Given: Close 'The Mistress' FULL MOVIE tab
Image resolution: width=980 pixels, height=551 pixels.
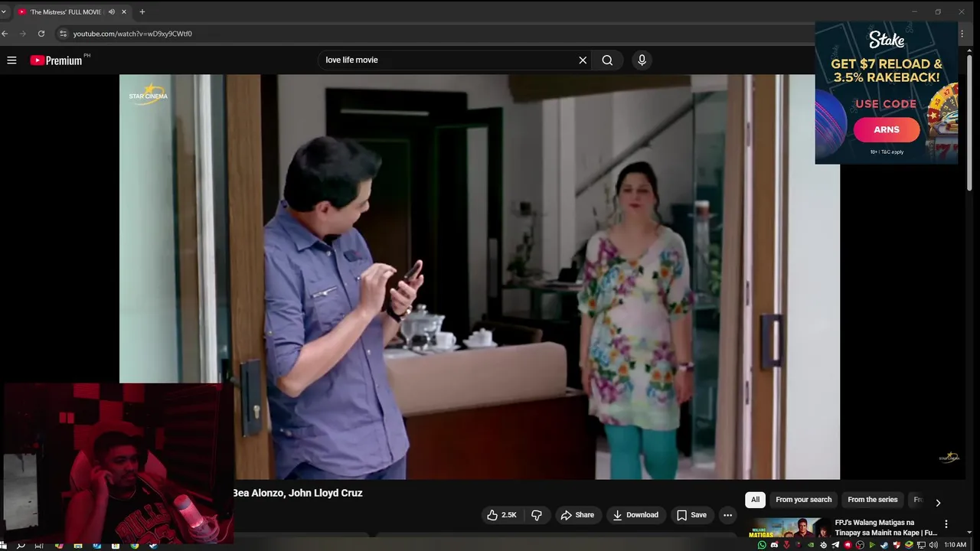Looking at the screenshot, I should click(x=124, y=11).
